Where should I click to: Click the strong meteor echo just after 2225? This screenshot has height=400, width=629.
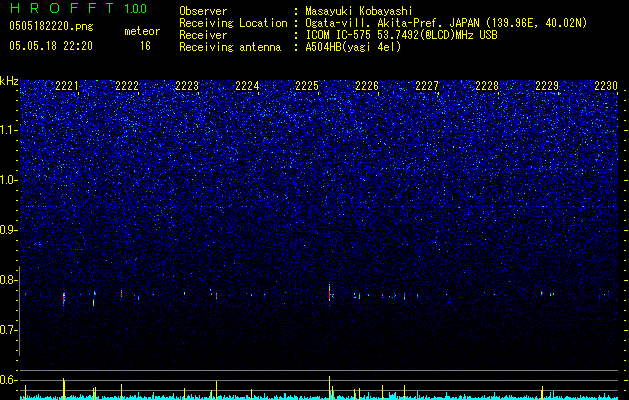[x=329, y=294]
